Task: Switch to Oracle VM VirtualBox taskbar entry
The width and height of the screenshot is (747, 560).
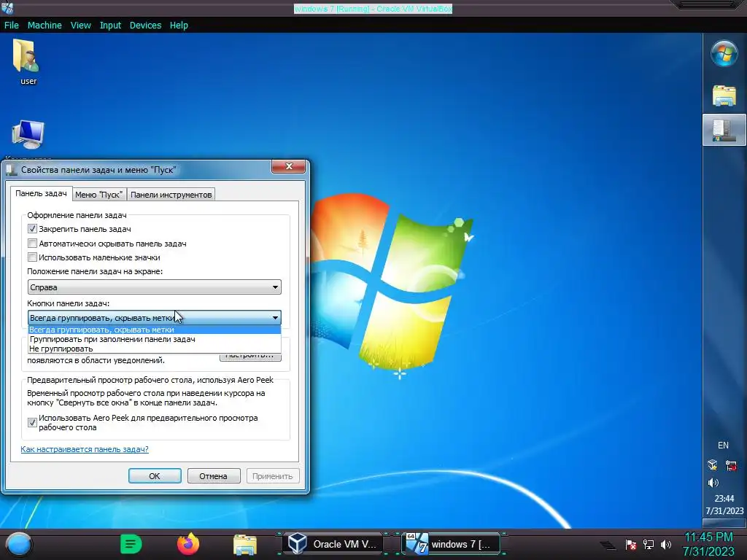Action: 333,544
